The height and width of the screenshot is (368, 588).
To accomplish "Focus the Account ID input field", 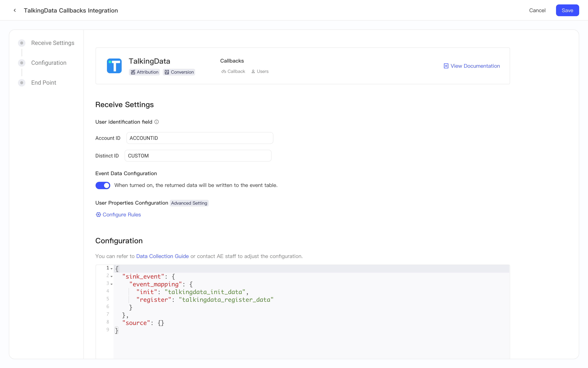I will 200,138.
